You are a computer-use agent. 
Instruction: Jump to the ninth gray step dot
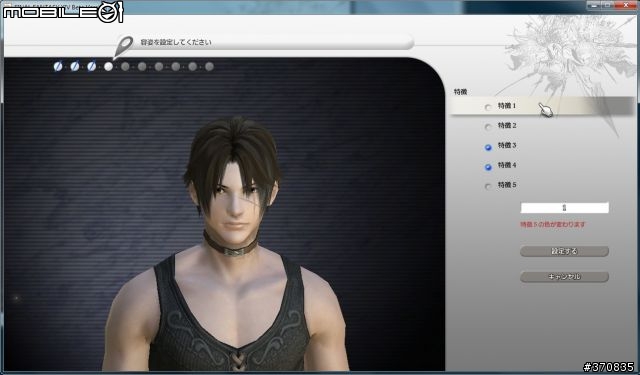(x=193, y=67)
